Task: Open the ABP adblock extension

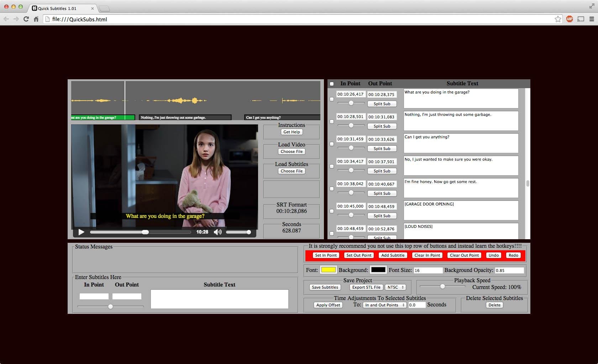Action: 570,19
